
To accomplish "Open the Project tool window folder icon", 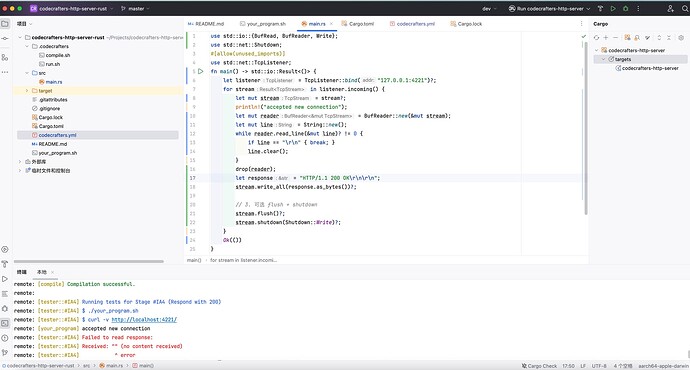I will click(5, 24).
